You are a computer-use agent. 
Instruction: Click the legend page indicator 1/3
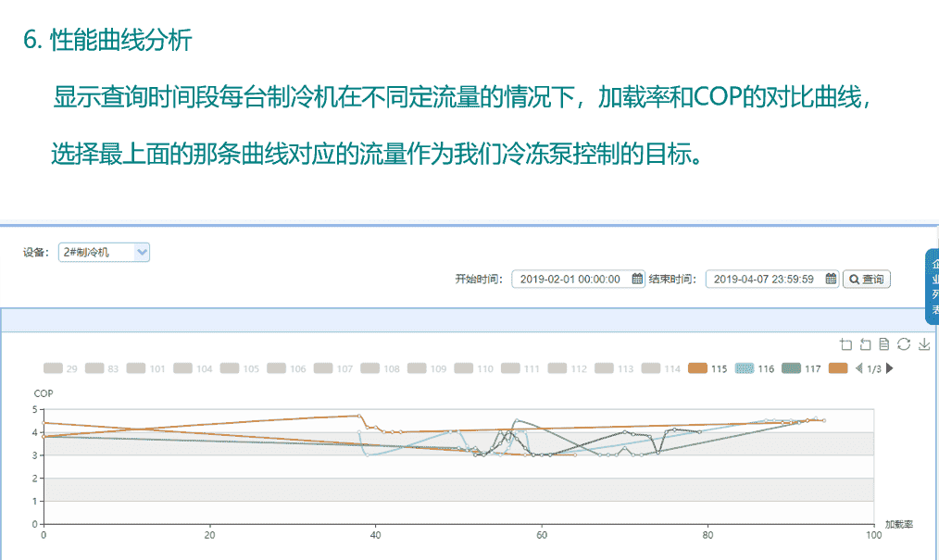(x=874, y=368)
